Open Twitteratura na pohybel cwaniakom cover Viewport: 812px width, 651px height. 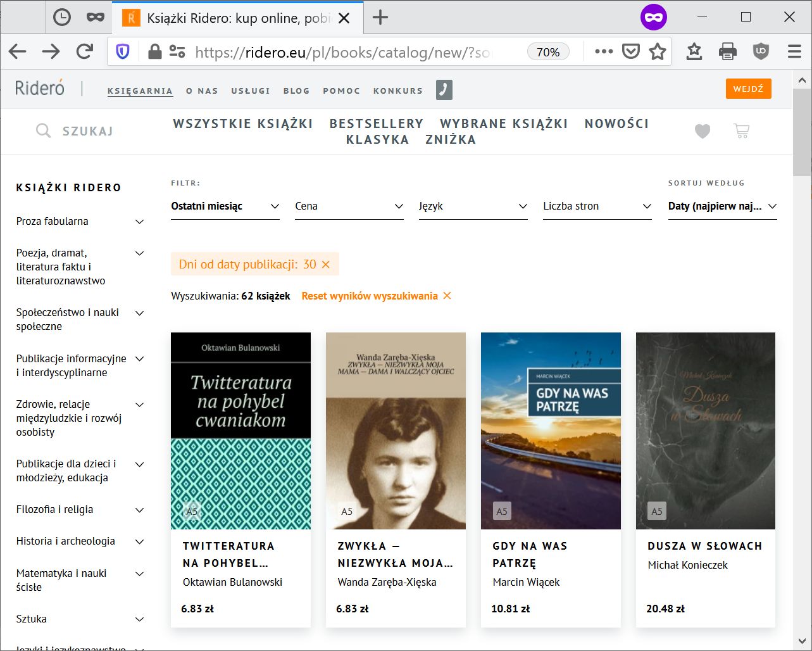click(240, 431)
